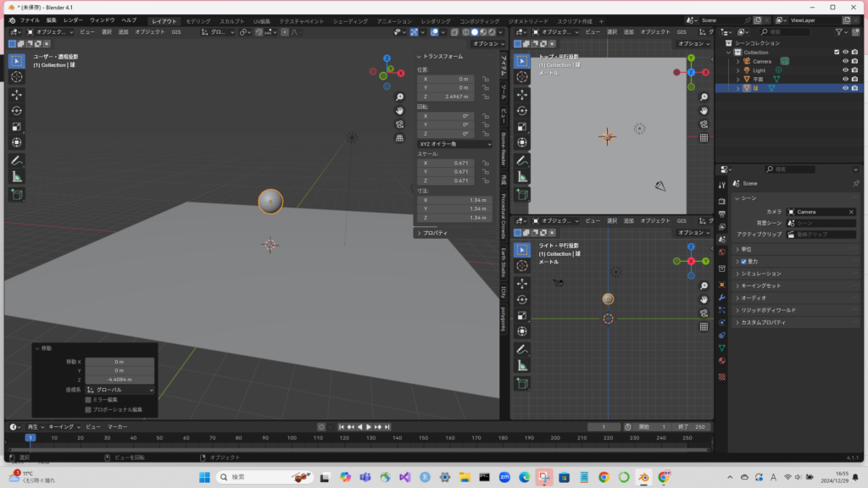Viewport: 868px width, 488px height.
Task: Choose the Annotate tool in the main viewport
Action: (17, 160)
